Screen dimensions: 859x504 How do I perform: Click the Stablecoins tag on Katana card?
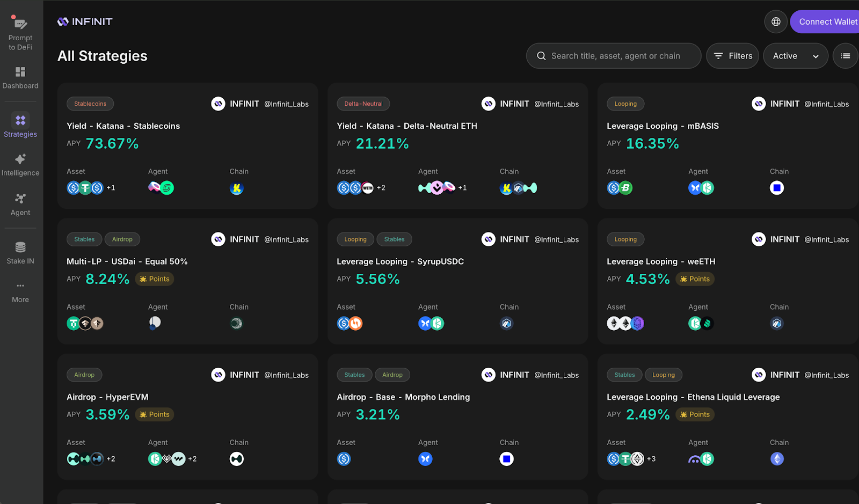(x=90, y=104)
